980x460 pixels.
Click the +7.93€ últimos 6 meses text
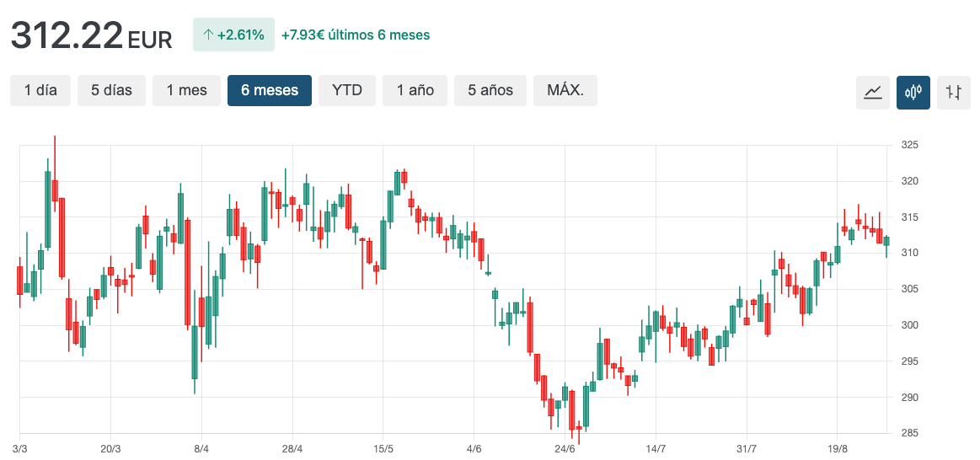[x=356, y=35]
